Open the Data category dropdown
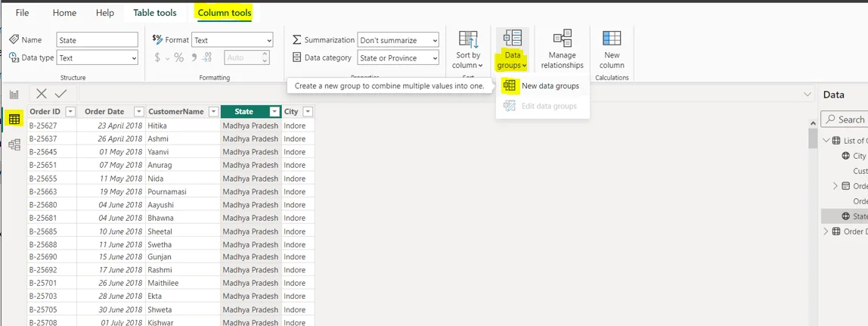The width and height of the screenshot is (868, 326). tap(398, 58)
